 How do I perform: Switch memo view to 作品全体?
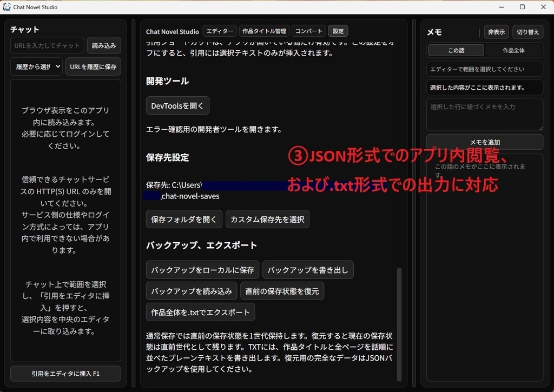coord(513,50)
